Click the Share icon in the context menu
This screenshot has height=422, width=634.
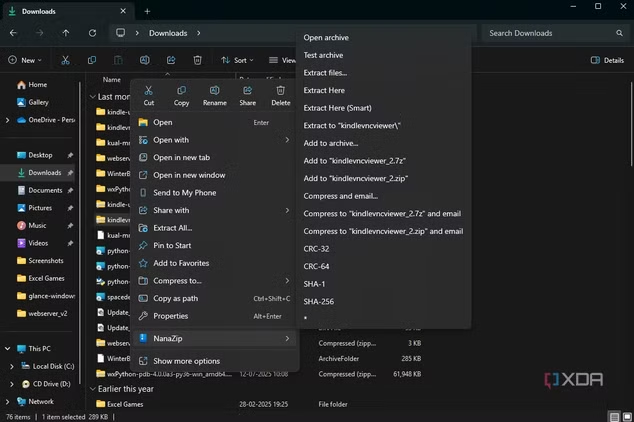(247, 91)
